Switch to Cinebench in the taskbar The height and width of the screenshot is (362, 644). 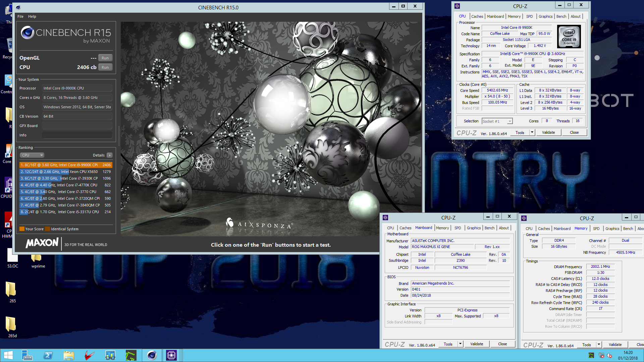pyautogui.click(x=152, y=355)
